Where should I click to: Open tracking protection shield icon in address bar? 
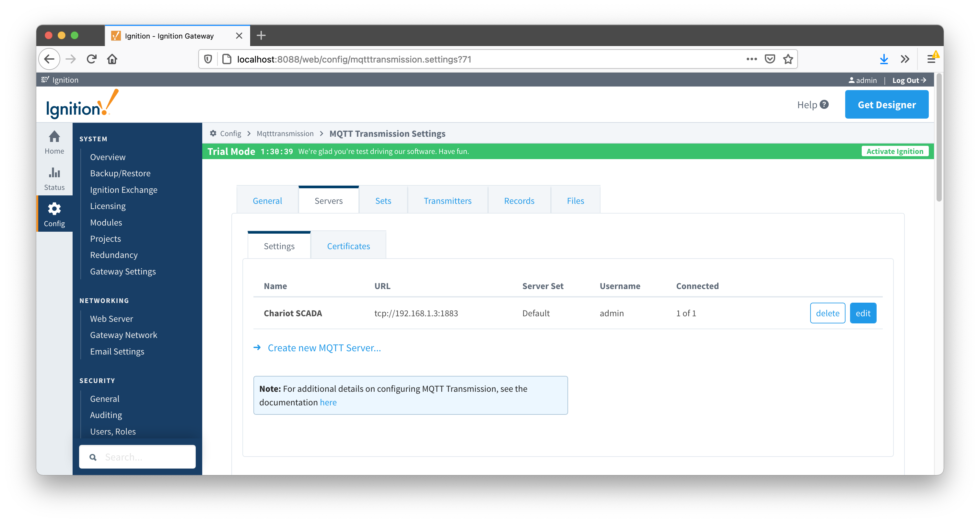208,59
